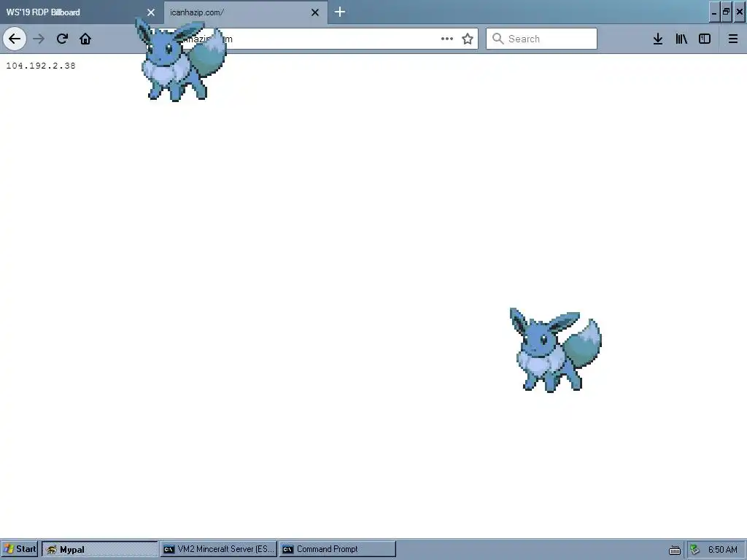Click the green safely remove hardware tray icon
Image resolution: width=747 pixels, height=560 pixels.
pos(695,550)
